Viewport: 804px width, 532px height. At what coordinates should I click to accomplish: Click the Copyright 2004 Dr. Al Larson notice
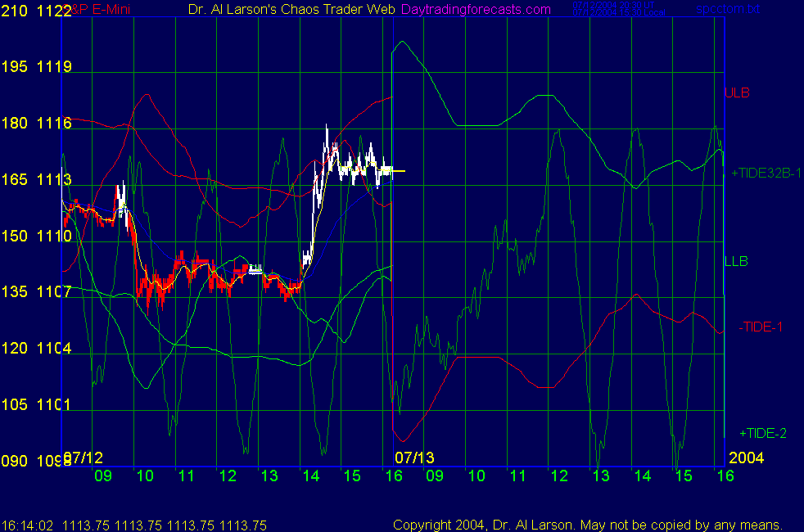point(588,525)
